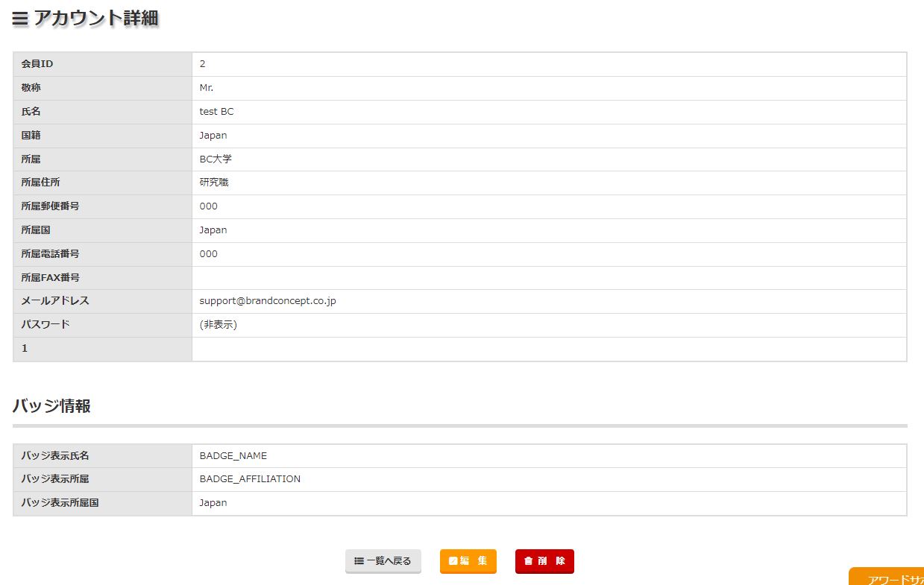This screenshot has height=585, width=924.
Task: Click the support@brandconcept.co.jp email value
Action: (268, 301)
